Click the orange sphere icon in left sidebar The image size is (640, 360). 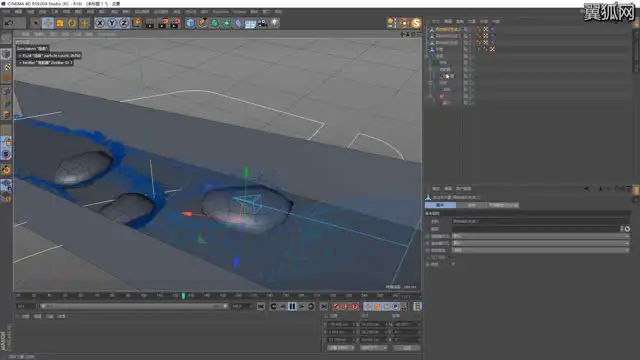click(x=6, y=169)
